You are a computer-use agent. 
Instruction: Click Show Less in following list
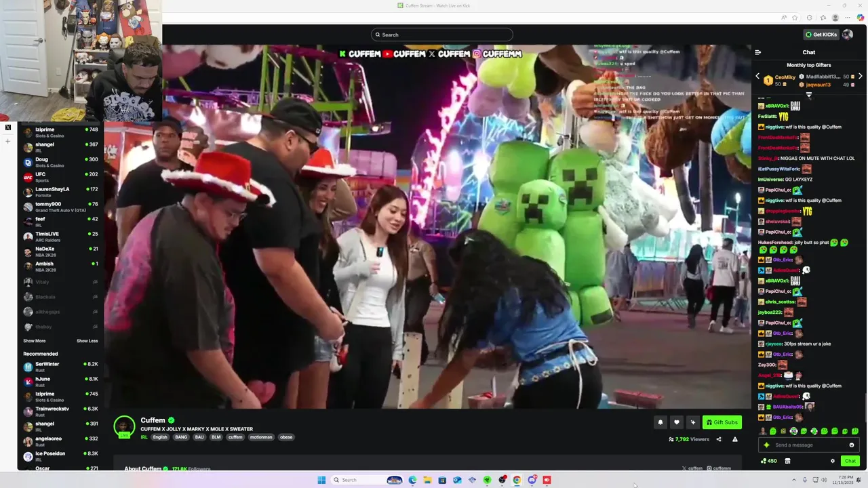point(87,341)
